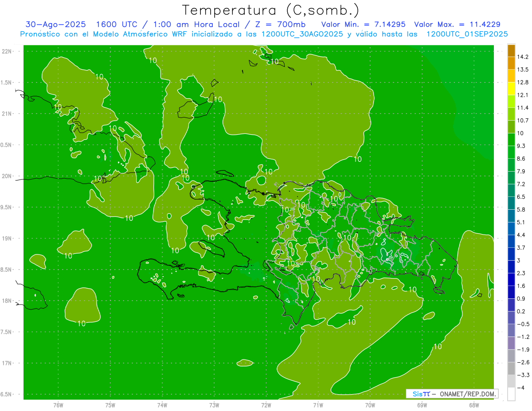
Task: Click the 8.6 color scale value
Action: tap(521, 159)
